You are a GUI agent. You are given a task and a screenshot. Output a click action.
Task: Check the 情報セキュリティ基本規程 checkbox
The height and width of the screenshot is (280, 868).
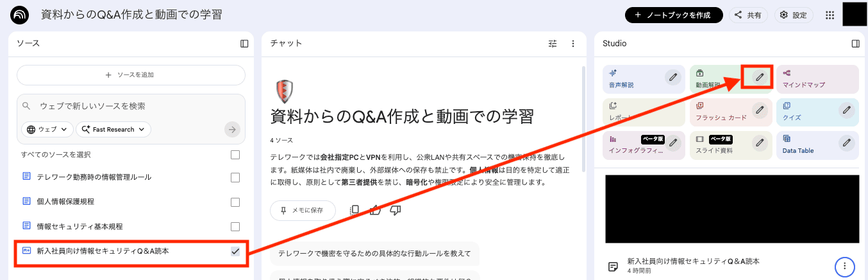coord(235,226)
